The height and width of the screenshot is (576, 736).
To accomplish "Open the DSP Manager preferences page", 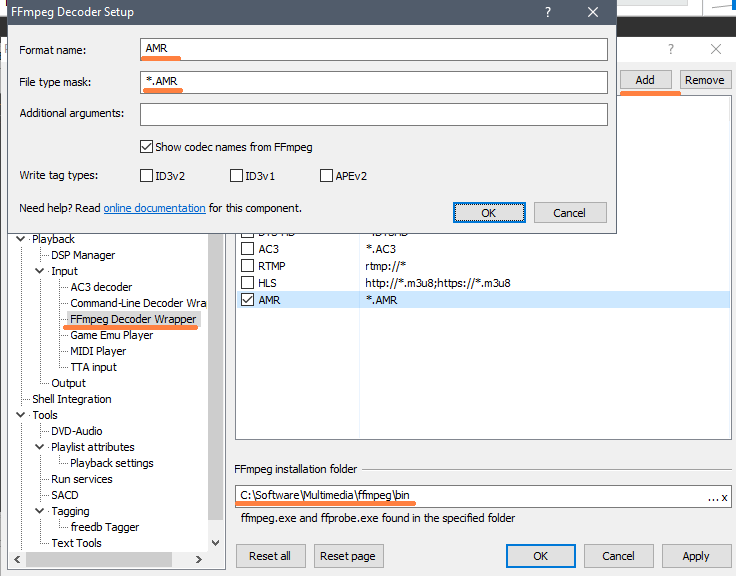I will pyautogui.click(x=83, y=255).
